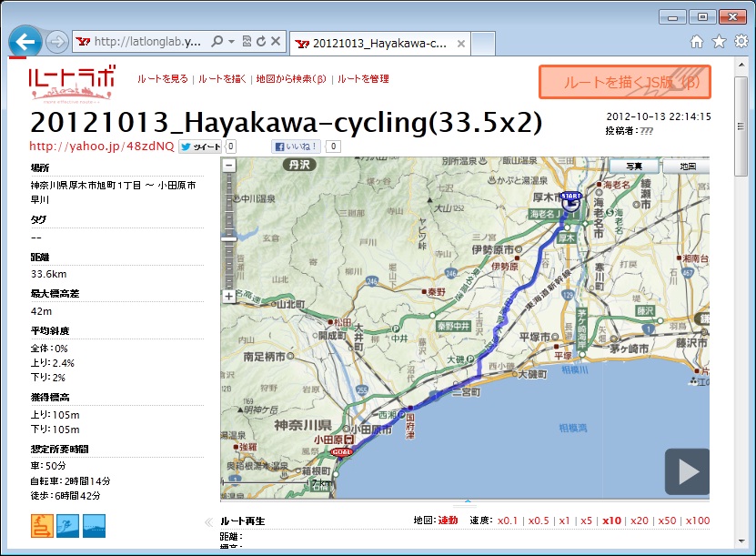The width and height of the screenshot is (756, 556).
Task: Play the route animation on the map
Action: pyautogui.click(x=687, y=471)
